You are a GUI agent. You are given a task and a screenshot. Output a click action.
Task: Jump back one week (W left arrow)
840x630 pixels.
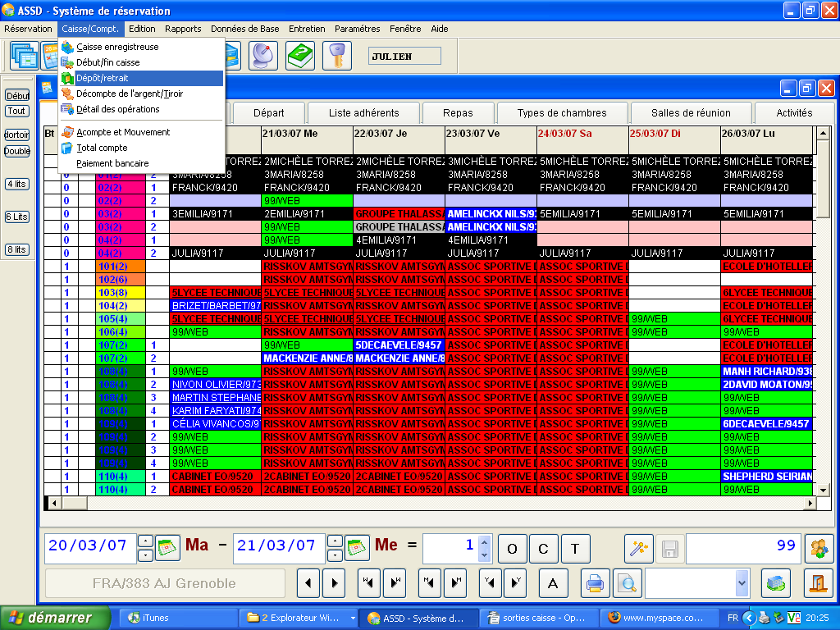pyautogui.click(x=368, y=583)
